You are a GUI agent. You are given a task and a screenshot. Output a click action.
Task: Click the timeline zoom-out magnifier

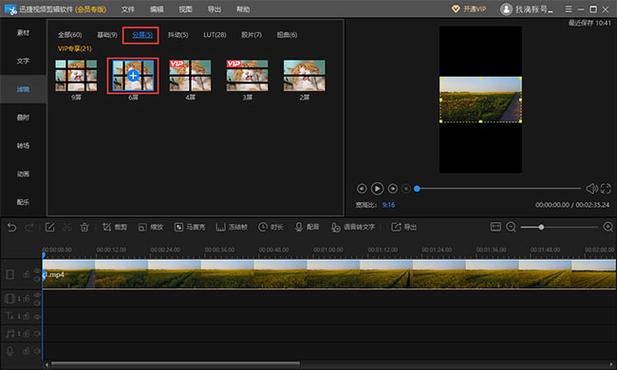pos(511,227)
